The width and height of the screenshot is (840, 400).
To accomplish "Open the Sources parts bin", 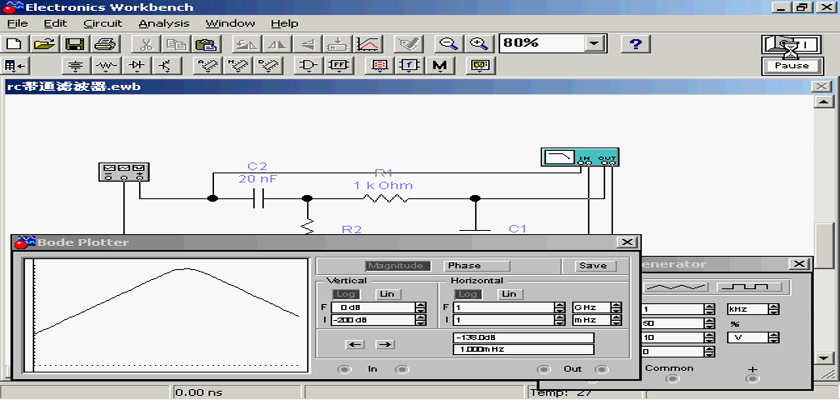I will point(77,66).
